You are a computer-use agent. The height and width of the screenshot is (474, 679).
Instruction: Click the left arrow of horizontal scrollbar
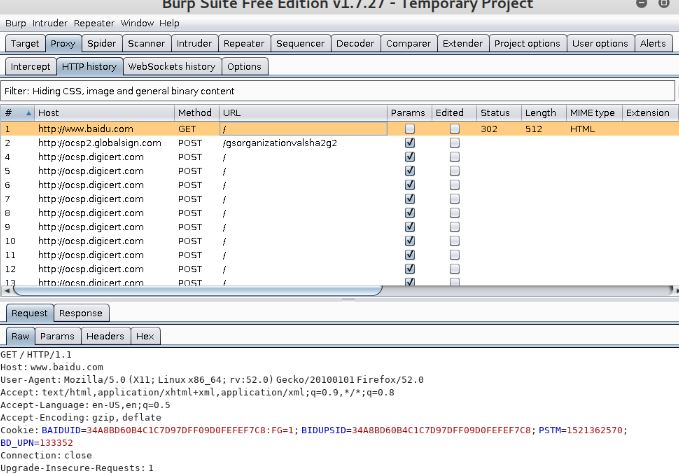(6, 290)
